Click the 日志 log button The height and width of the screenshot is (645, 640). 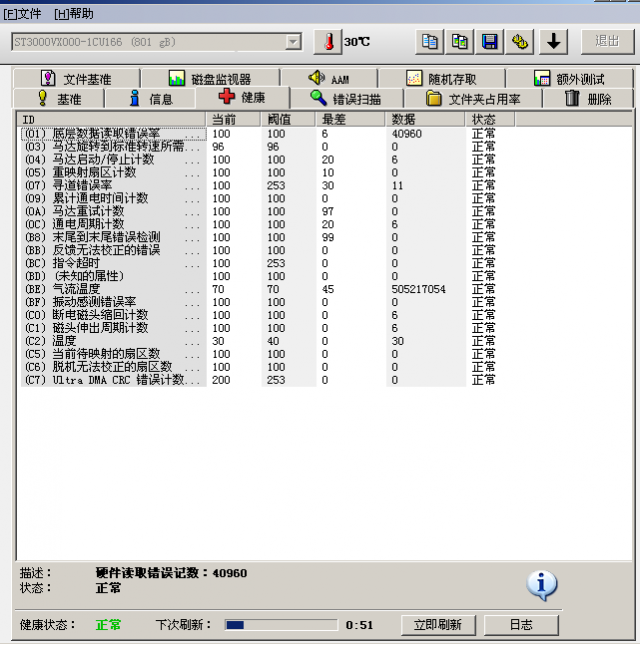click(521, 625)
